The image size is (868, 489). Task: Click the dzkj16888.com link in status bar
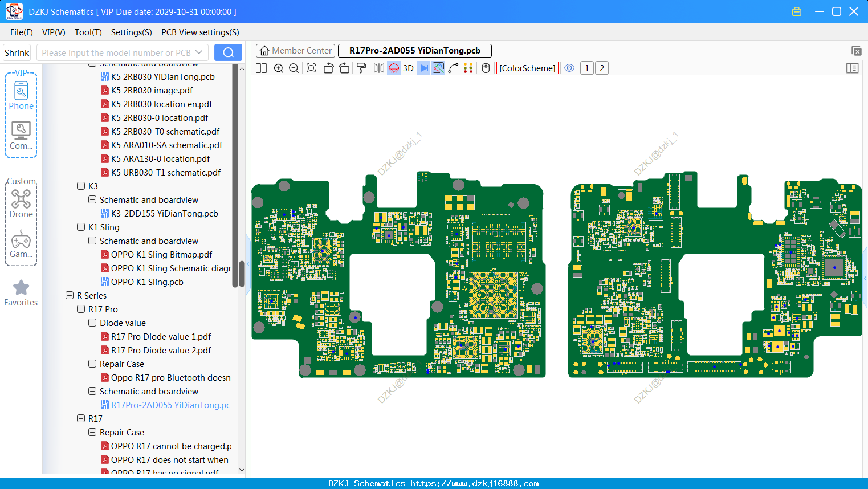(x=474, y=483)
